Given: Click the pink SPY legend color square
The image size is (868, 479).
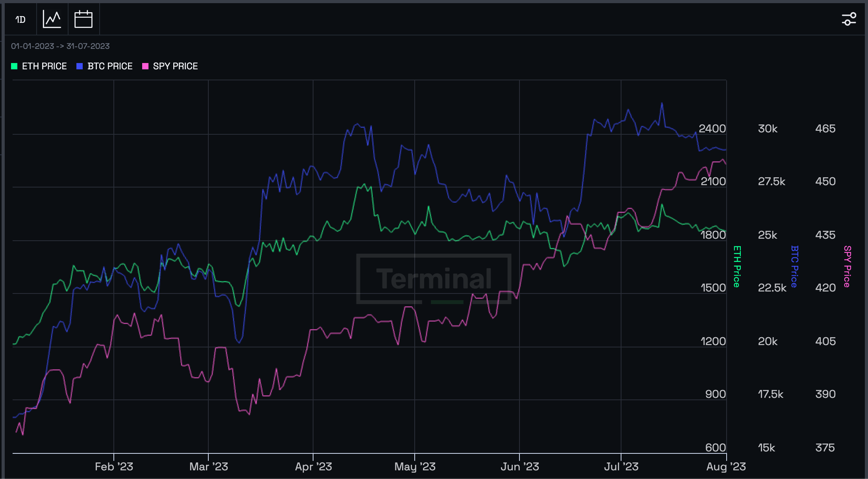Looking at the screenshot, I should [x=145, y=66].
